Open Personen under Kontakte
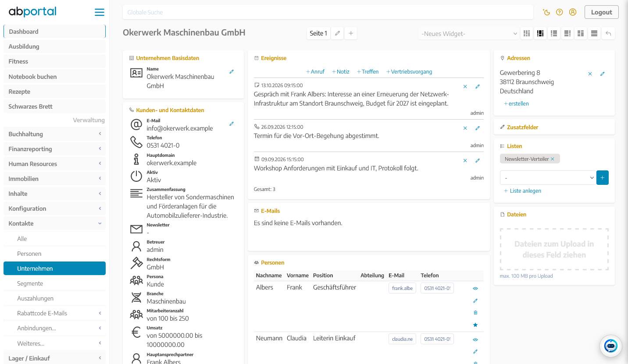This screenshot has width=628, height=364. coord(54,254)
